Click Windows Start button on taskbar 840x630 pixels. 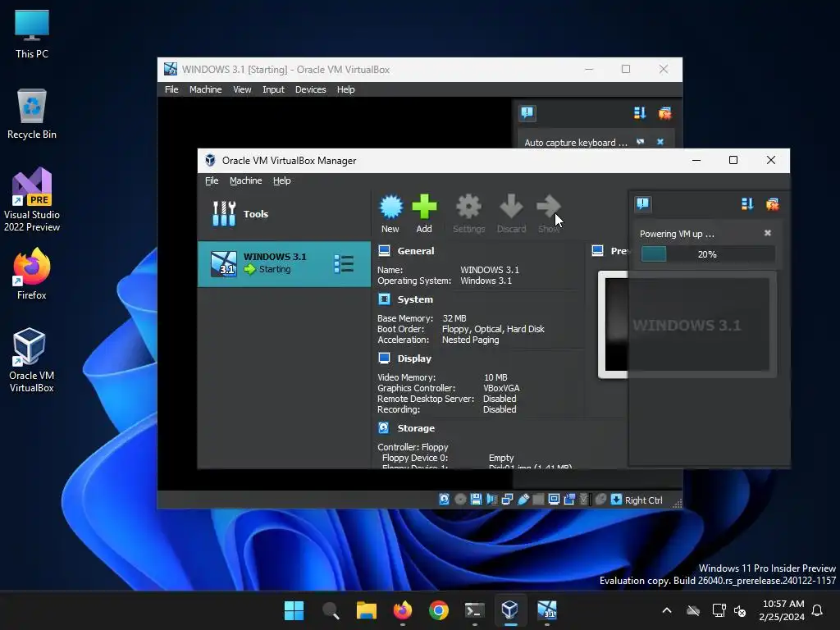(x=294, y=610)
